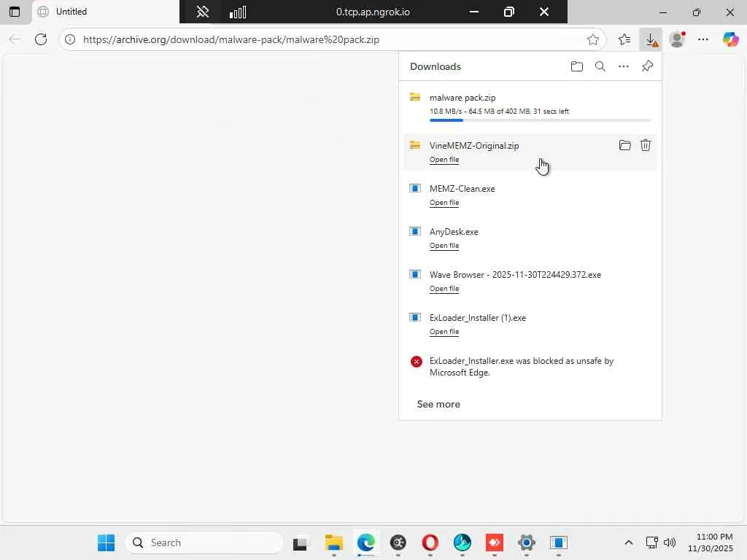The height and width of the screenshot is (560, 747).
Task: Open more options in Downloads panel
Action: click(624, 66)
